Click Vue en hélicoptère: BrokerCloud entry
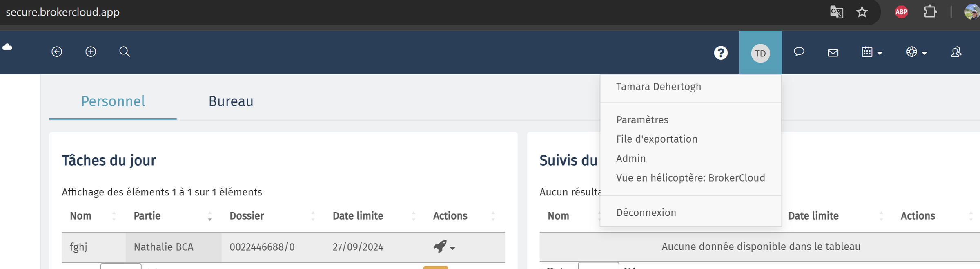 (x=690, y=178)
